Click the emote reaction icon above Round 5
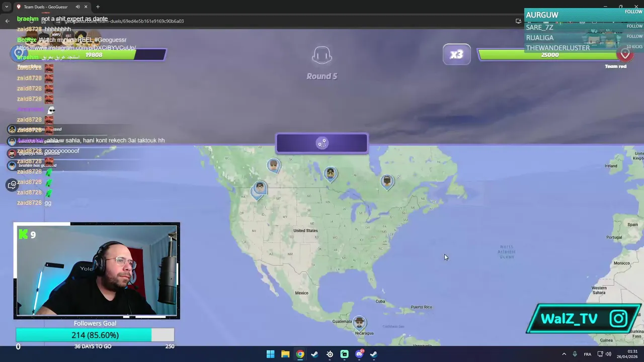 click(322, 55)
